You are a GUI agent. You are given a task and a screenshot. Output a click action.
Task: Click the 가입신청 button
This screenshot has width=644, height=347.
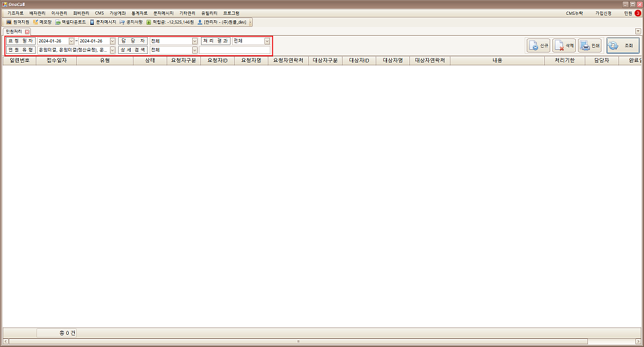603,13
